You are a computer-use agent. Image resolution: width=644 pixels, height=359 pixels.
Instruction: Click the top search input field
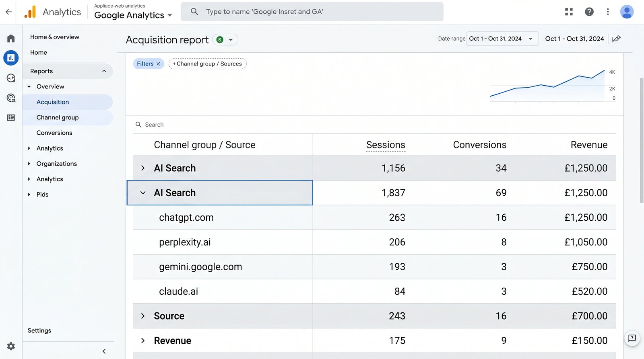coord(312,12)
